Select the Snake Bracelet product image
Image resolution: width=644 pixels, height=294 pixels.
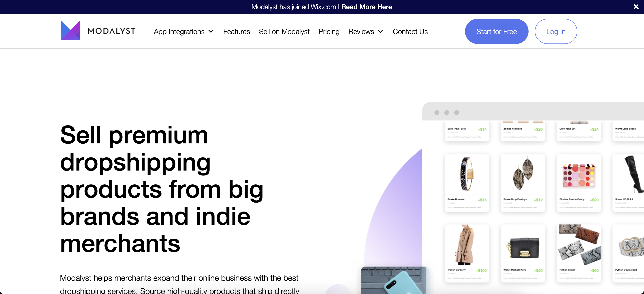467,174
